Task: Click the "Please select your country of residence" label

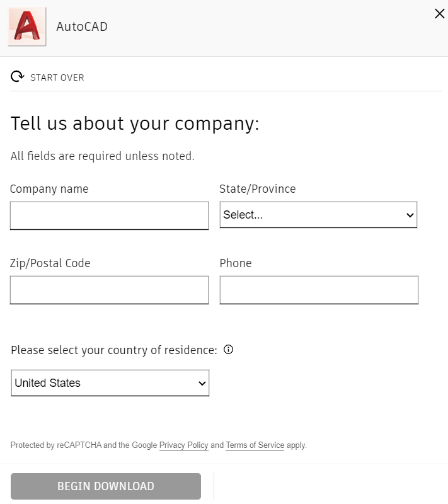Action: click(114, 350)
